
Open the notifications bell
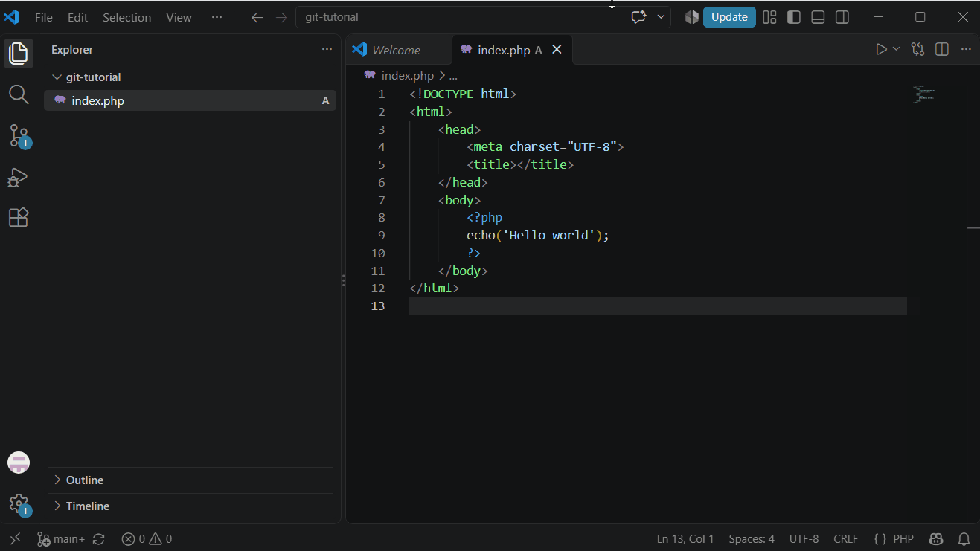tap(964, 539)
